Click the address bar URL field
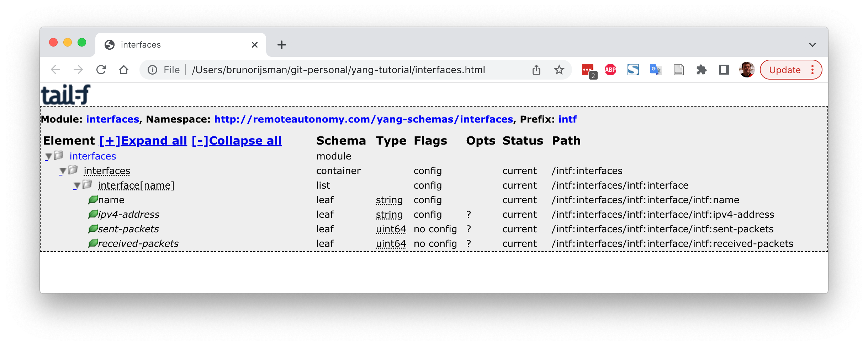 point(338,70)
